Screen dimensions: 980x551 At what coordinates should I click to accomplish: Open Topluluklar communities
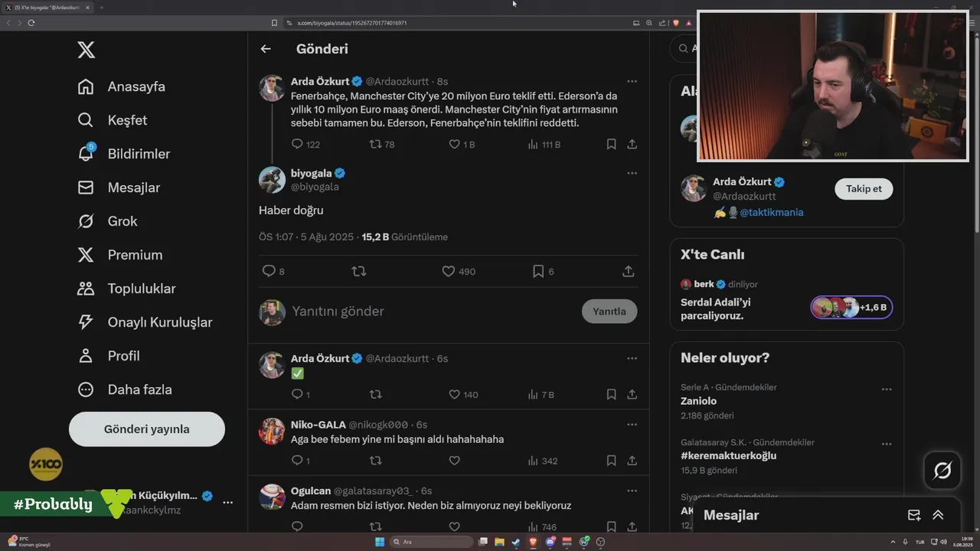coord(126,289)
